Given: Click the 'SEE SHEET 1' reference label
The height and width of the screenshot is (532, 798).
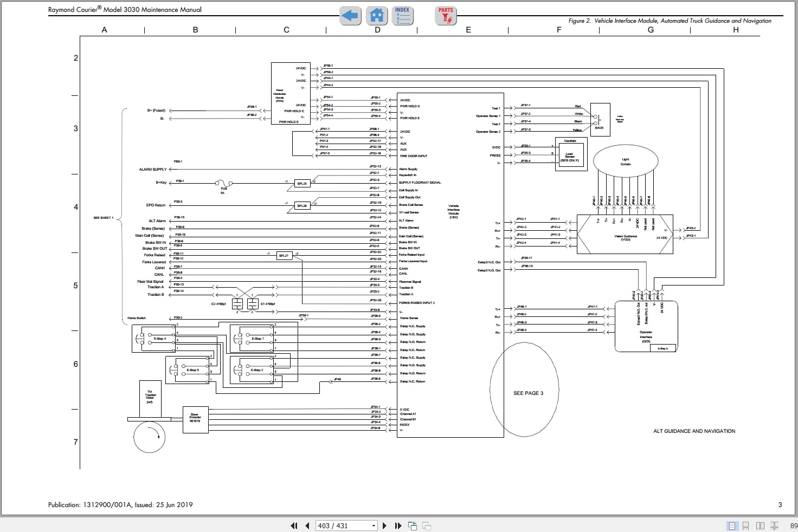Looking at the screenshot, I should pyautogui.click(x=103, y=218).
